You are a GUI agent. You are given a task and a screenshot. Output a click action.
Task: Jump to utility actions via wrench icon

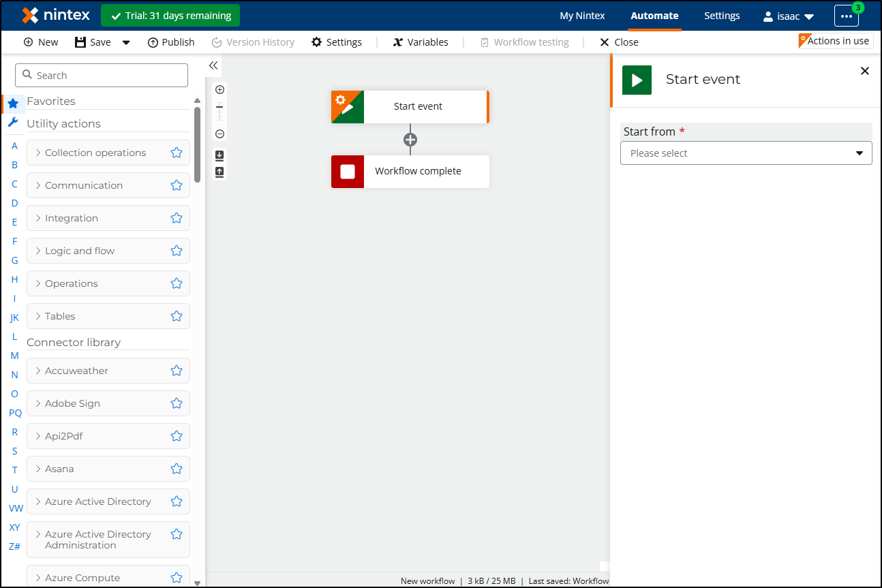(x=13, y=123)
